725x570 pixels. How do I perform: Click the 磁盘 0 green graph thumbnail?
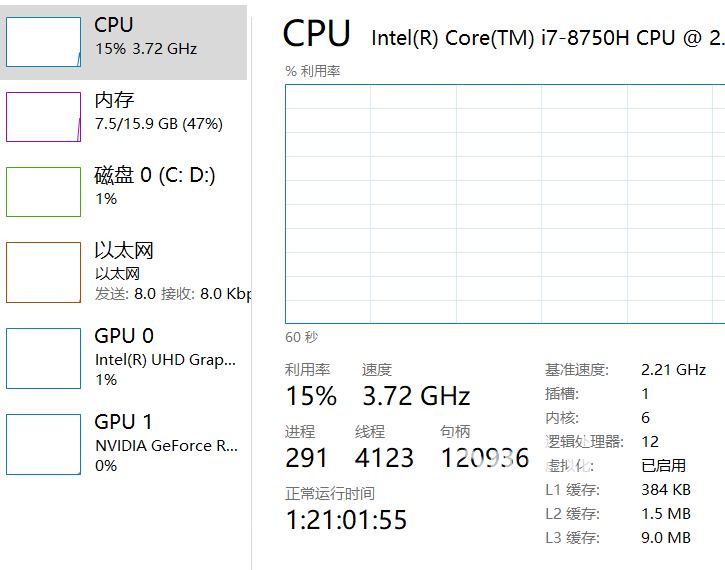43,192
